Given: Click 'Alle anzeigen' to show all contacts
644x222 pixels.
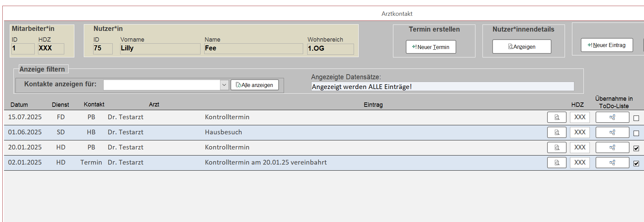Looking at the screenshot, I should pos(254,85).
